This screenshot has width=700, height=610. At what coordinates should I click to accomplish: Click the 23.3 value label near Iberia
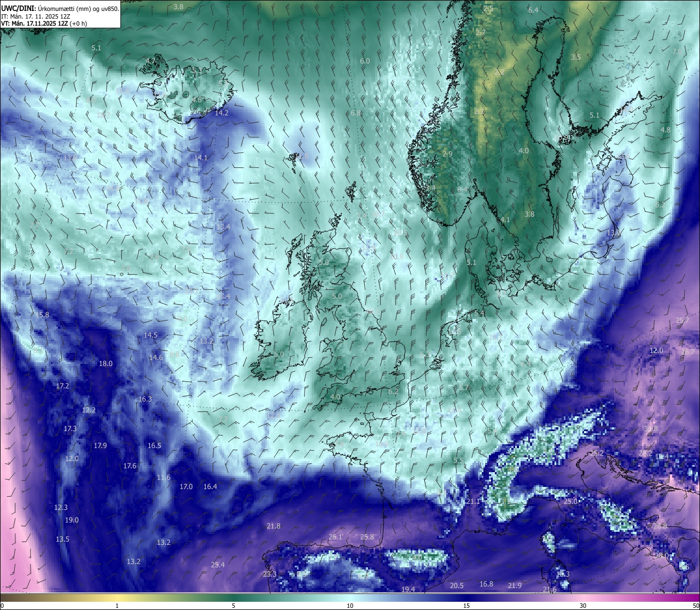pos(270,574)
